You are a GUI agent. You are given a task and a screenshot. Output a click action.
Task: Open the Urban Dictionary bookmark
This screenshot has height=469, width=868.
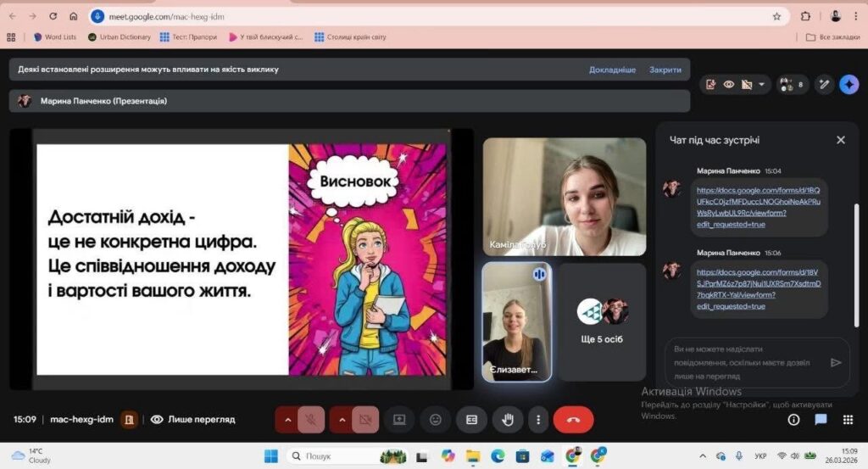[119, 37]
